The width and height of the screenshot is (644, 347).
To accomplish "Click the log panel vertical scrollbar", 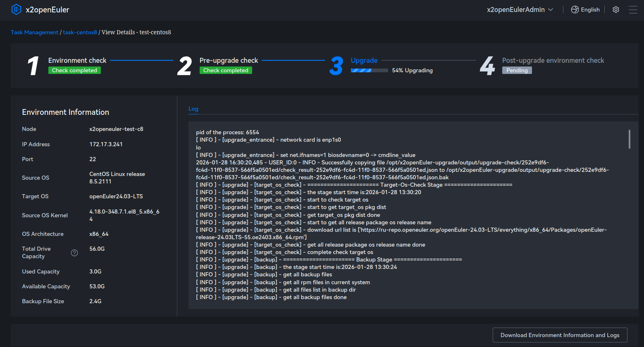I will pos(629,139).
